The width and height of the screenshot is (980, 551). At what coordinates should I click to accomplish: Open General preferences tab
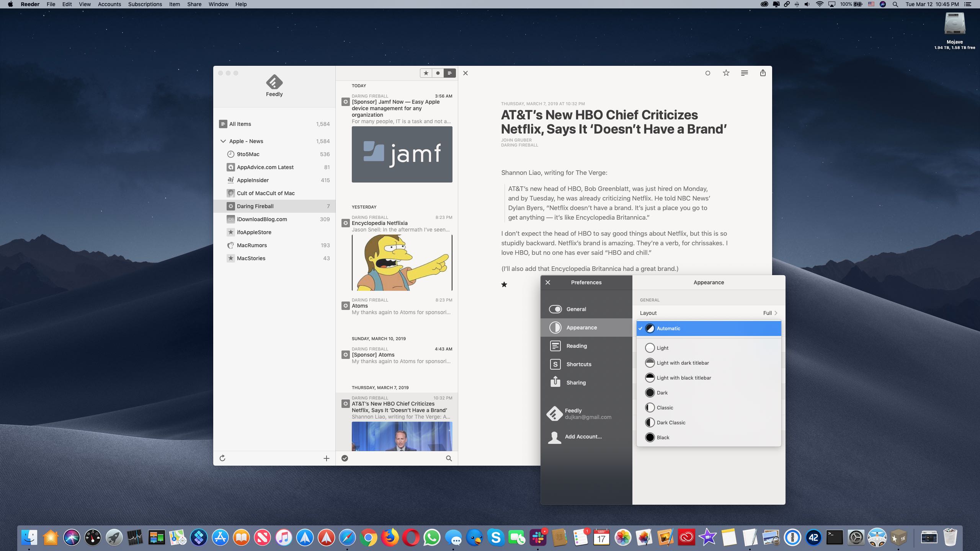(x=586, y=309)
